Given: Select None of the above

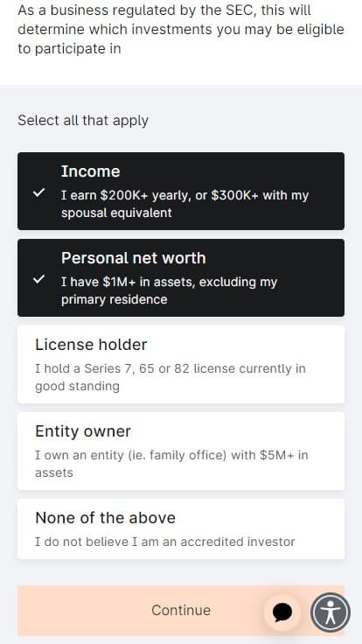Looking at the screenshot, I should [x=181, y=528].
